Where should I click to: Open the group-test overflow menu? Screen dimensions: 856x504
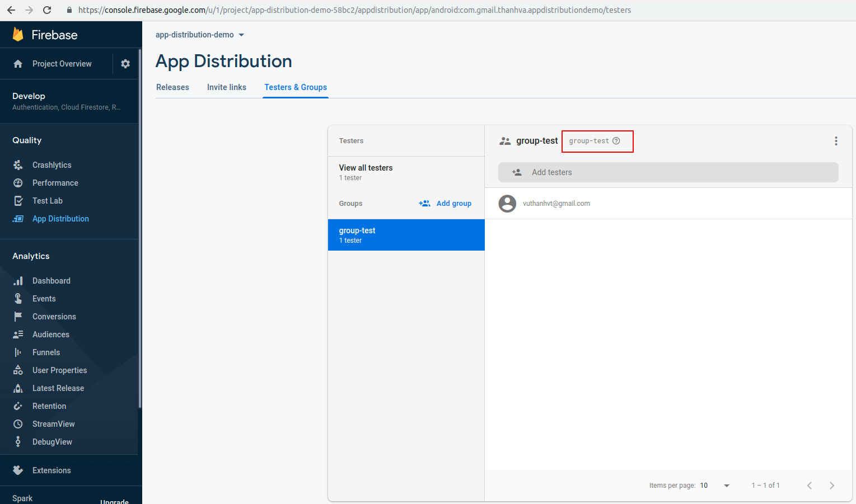coord(836,140)
